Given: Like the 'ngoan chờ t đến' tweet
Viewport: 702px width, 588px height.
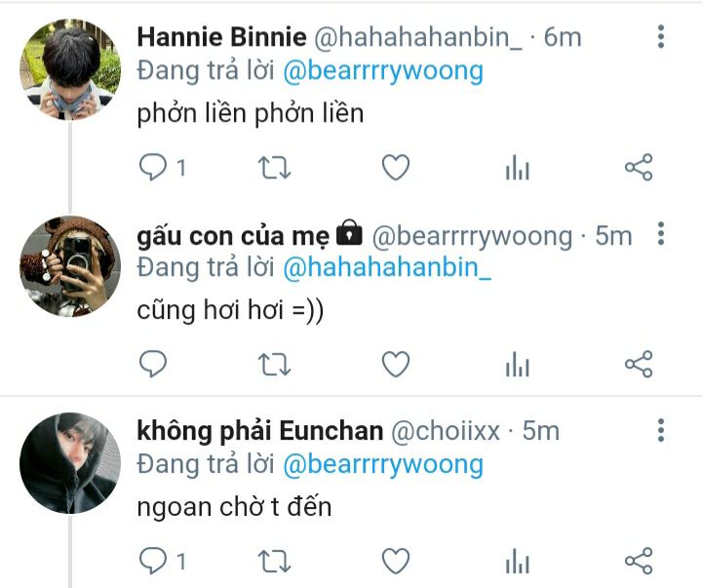Looking at the screenshot, I should tap(396, 561).
